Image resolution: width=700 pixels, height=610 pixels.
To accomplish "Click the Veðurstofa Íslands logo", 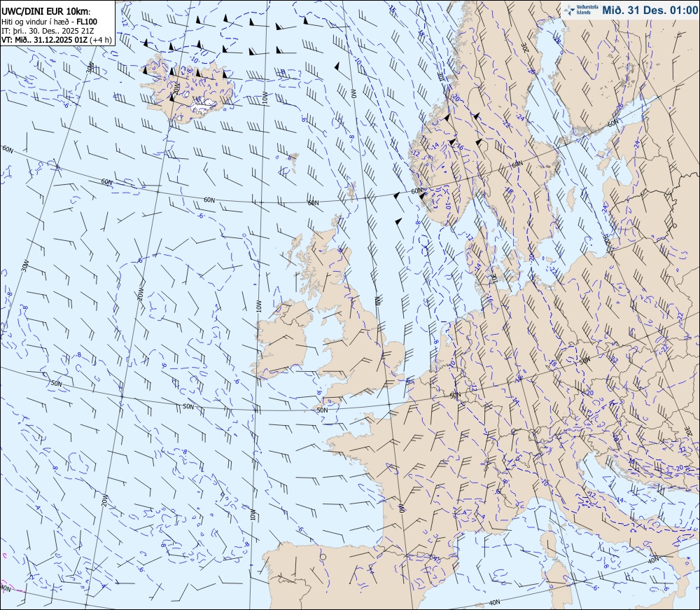I will coord(581,11).
